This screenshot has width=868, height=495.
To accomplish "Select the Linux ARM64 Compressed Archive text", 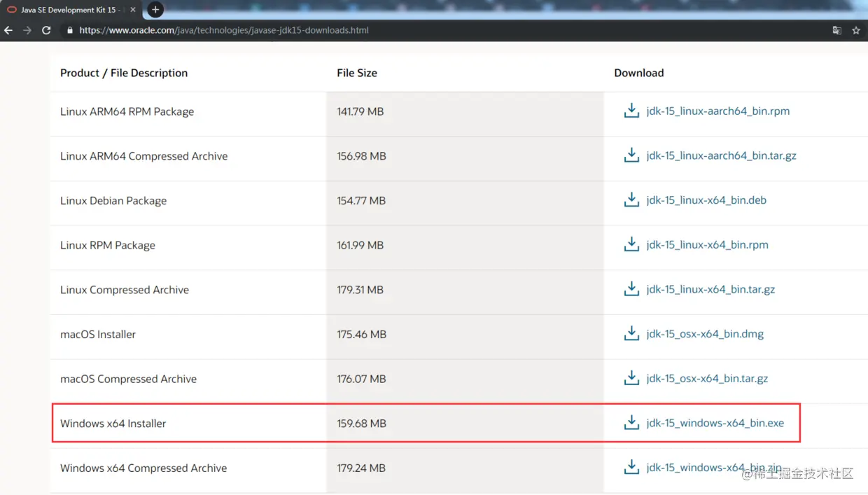I will pyautogui.click(x=143, y=156).
